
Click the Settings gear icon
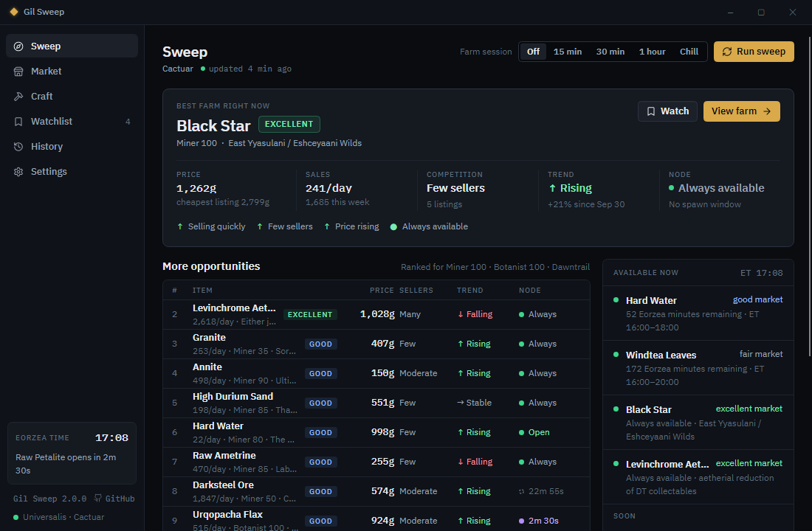pyautogui.click(x=18, y=172)
